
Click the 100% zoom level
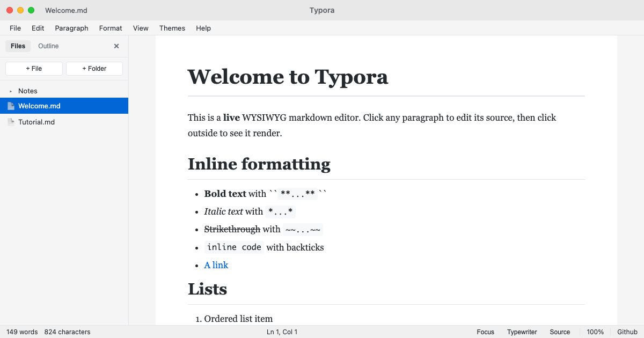[595, 332]
